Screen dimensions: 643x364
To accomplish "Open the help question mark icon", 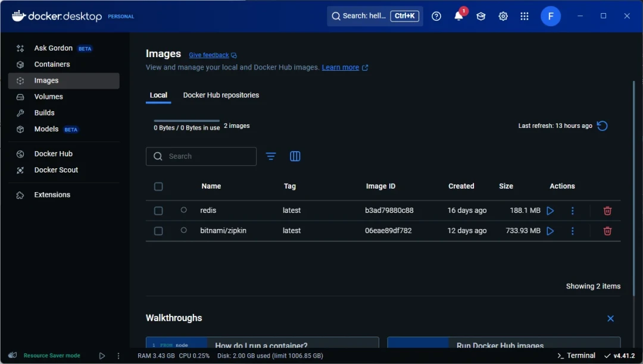I will pos(436,16).
